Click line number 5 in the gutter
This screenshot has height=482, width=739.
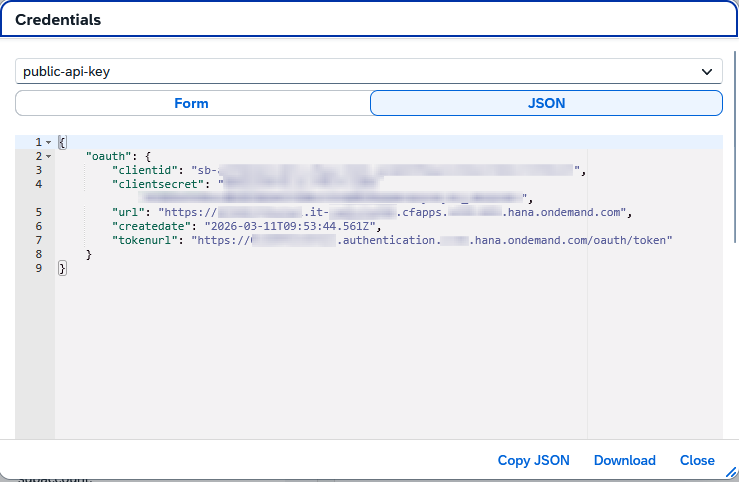pos(38,212)
